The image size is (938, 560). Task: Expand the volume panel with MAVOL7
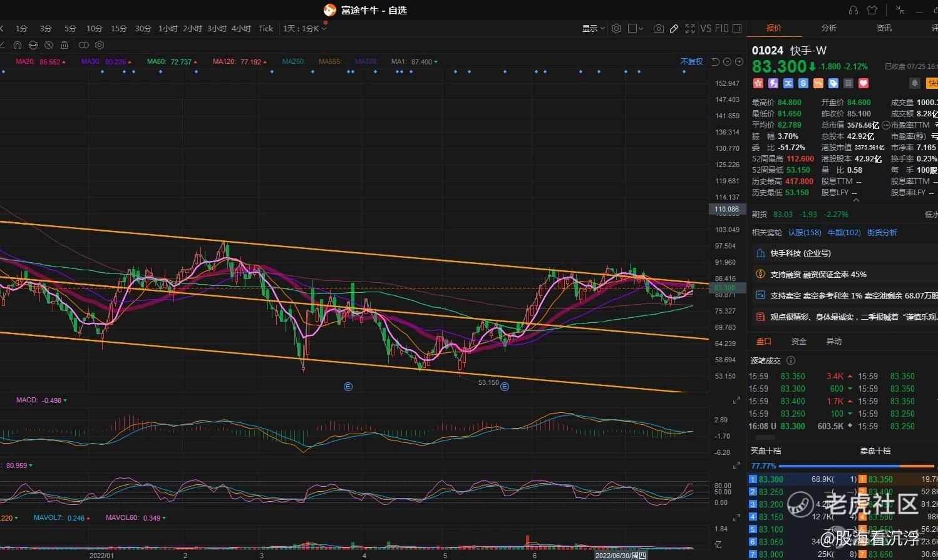click(736, 518)
